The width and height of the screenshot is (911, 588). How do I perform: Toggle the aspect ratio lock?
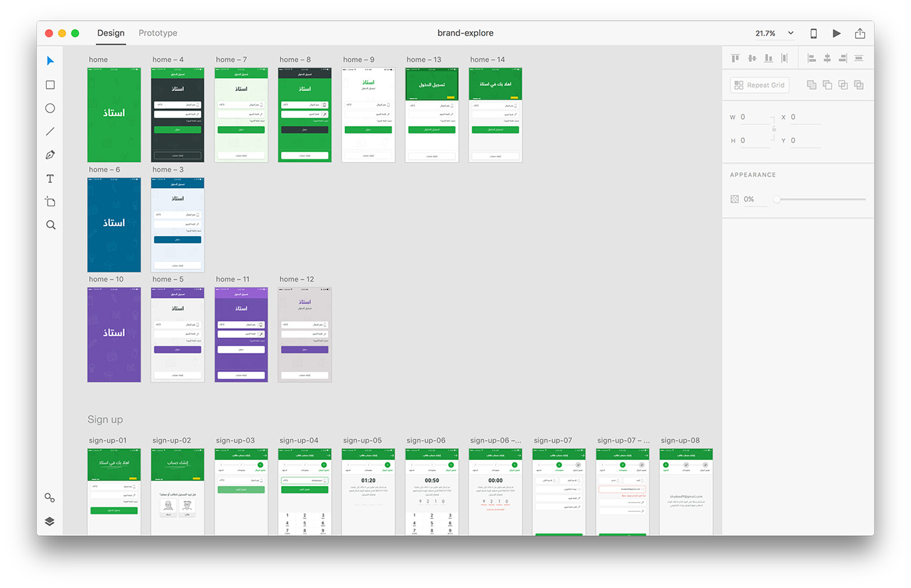(x=774, y=129)
